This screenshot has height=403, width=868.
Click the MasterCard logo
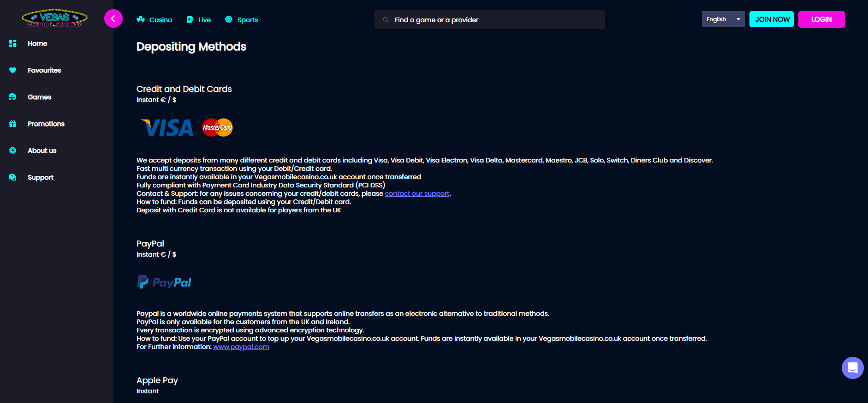coord(218,127)
